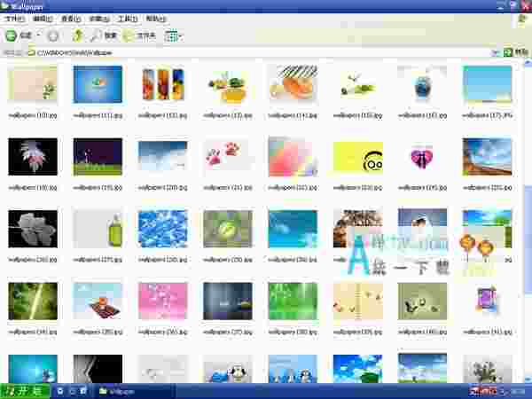Screen dimensions: 532x399
Task: Select the blue vase on white thumbnail
Action: pos(422,83)
